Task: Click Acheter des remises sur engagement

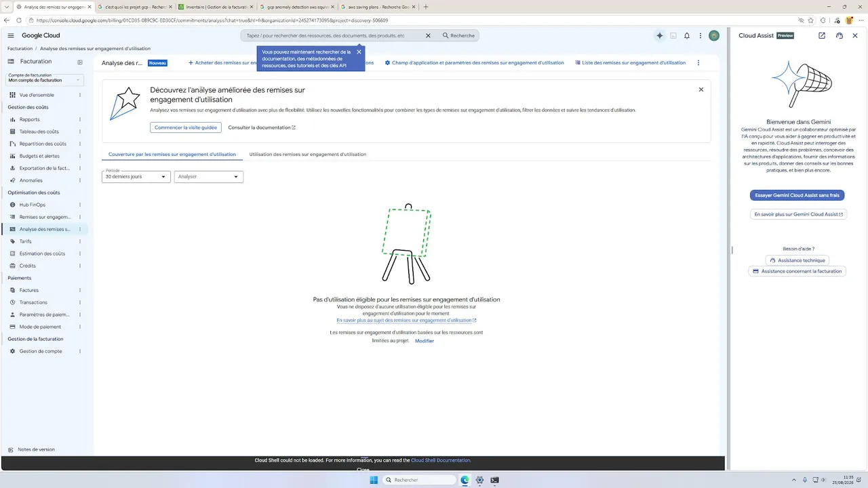Action: [222, 62]
